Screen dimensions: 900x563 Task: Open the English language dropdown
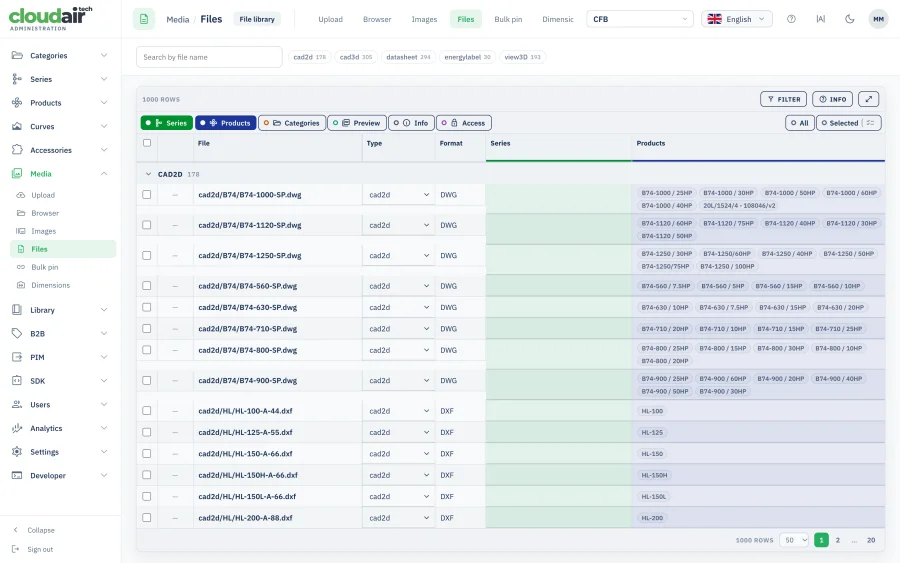pos(736,19)
